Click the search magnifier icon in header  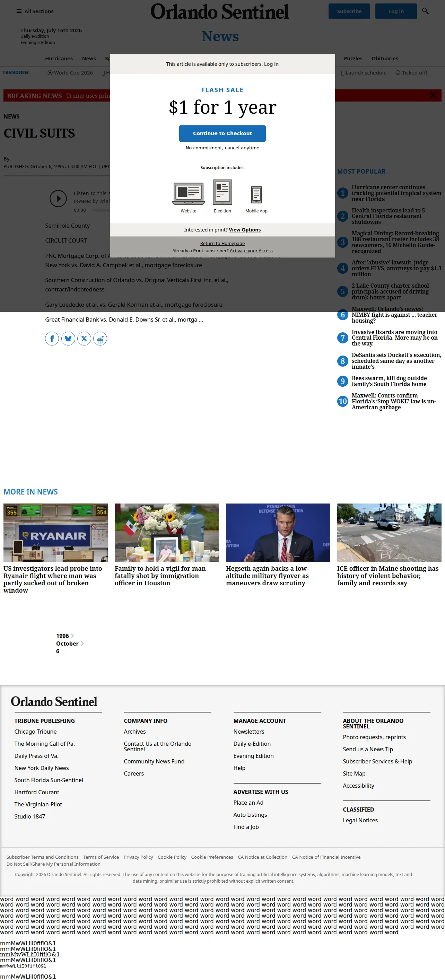pyautogui.click(x=425, y=11)
